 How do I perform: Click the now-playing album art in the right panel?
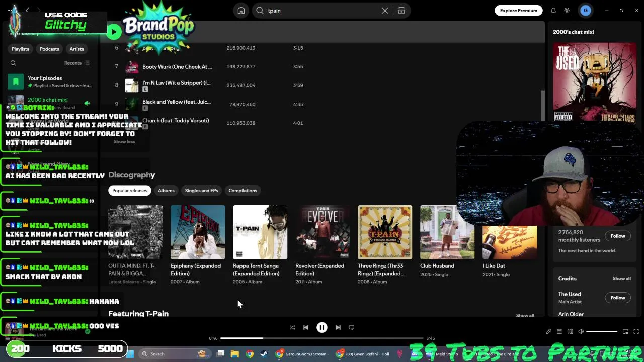595,82
